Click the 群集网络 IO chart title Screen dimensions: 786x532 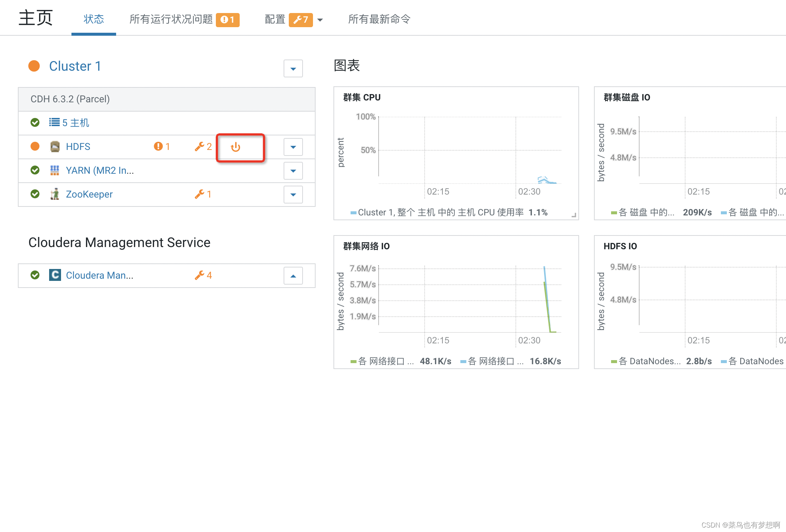(366, 246)
